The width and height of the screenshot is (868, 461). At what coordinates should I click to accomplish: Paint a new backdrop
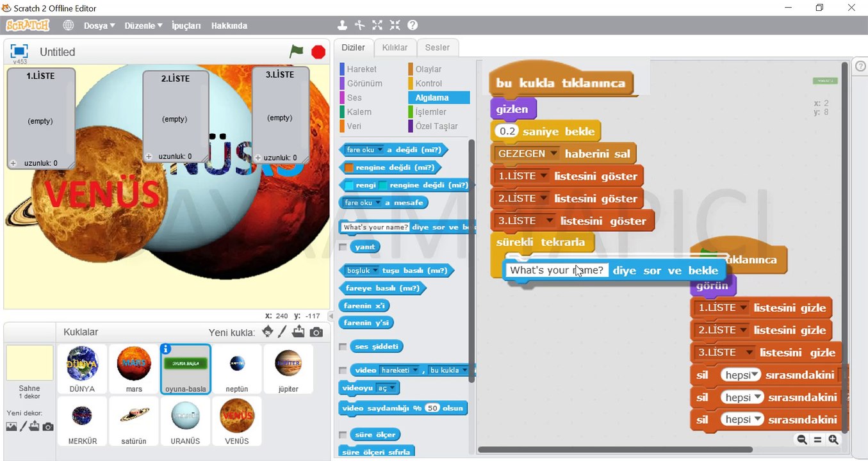coord(23,426)
